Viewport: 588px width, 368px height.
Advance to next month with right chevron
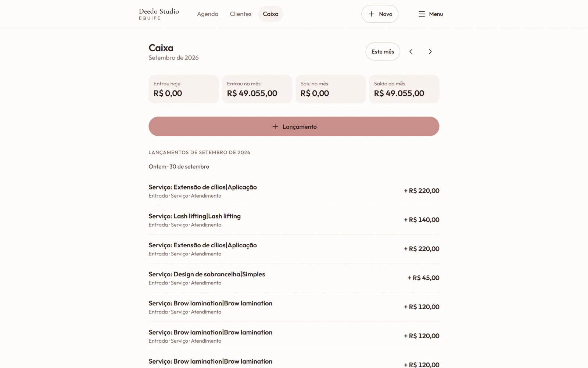(x=430, y=52)
